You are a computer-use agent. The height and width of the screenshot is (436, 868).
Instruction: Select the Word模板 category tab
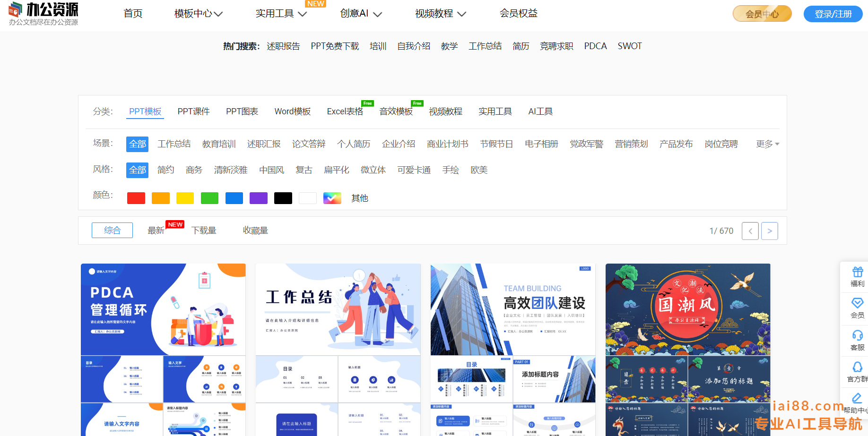[x=293, y=111]
